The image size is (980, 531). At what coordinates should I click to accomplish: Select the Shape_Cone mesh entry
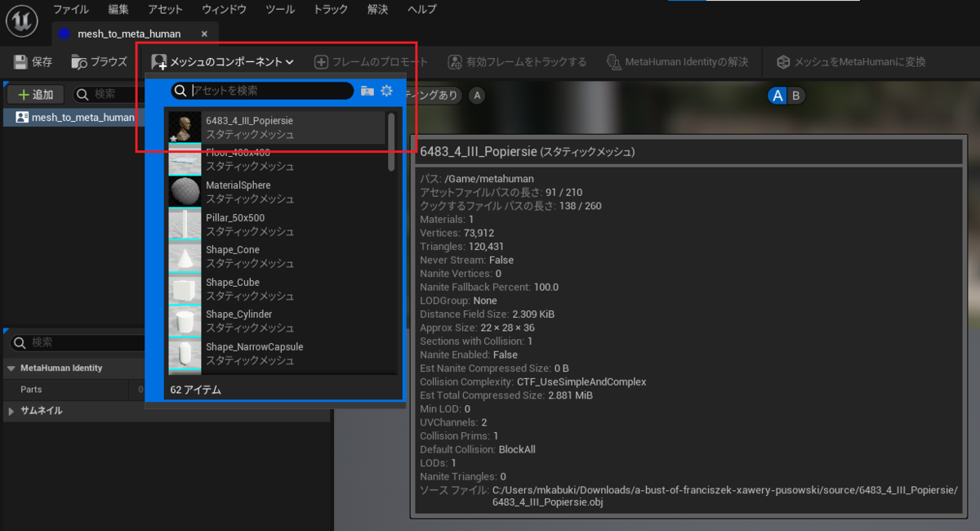coord(276,257)
